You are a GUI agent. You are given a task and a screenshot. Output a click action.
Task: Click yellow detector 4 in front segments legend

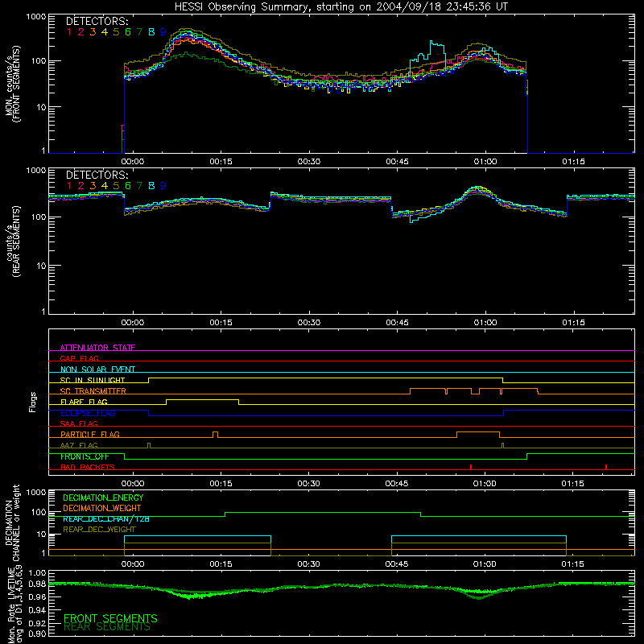[105, 32]
